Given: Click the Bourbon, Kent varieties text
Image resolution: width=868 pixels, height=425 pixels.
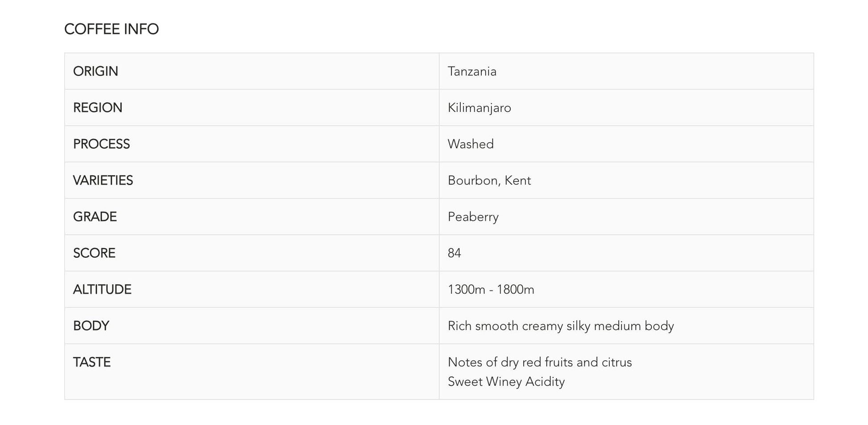Looking at the screenshot, I should click(x=489, y=180).
